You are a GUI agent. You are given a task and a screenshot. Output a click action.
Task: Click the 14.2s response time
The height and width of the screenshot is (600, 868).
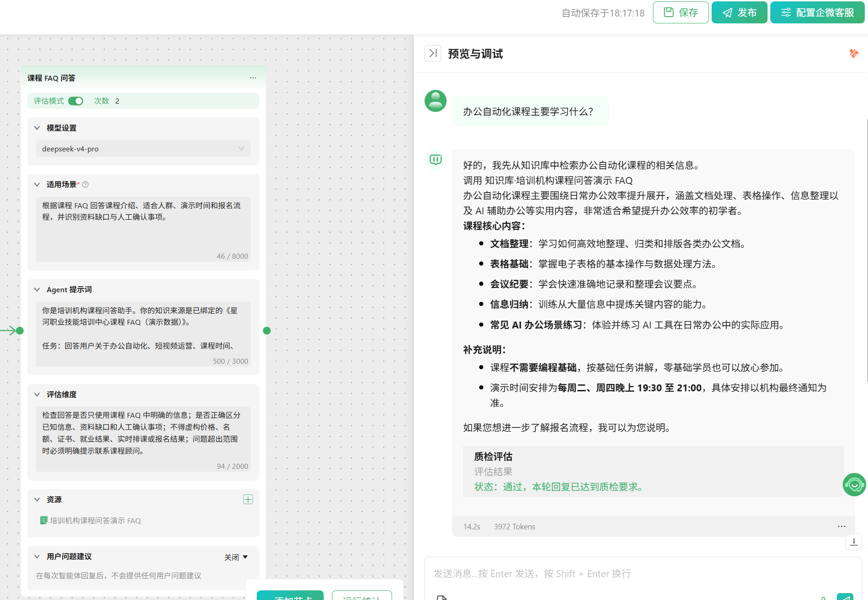click(x=472, y=527)
